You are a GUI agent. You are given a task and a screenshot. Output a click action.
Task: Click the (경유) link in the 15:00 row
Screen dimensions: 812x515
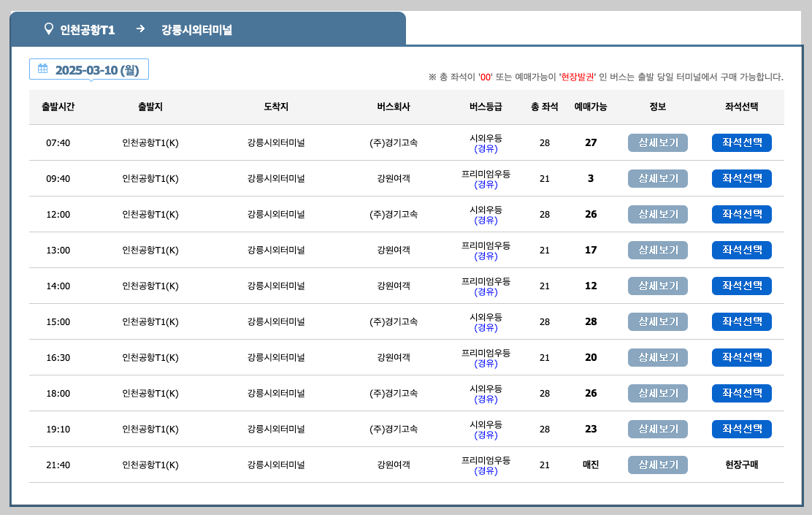[486, 327]
